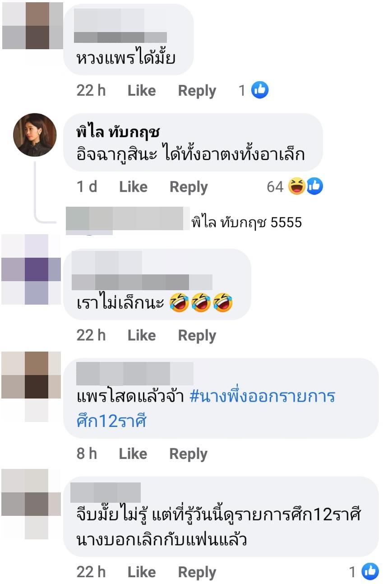Like the comment หวงแพรได้มั้ย
This screenshot has width=392, height=584.
point(142,91)
